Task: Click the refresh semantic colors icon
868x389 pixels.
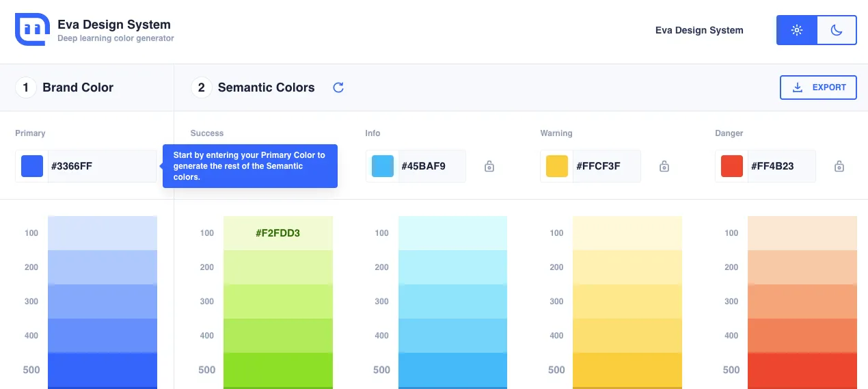Action: [338, 88]
